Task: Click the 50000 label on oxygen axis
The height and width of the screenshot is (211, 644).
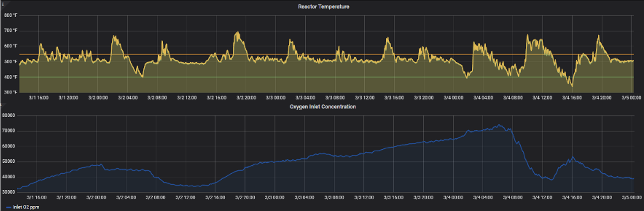Action: pos(9,162)
